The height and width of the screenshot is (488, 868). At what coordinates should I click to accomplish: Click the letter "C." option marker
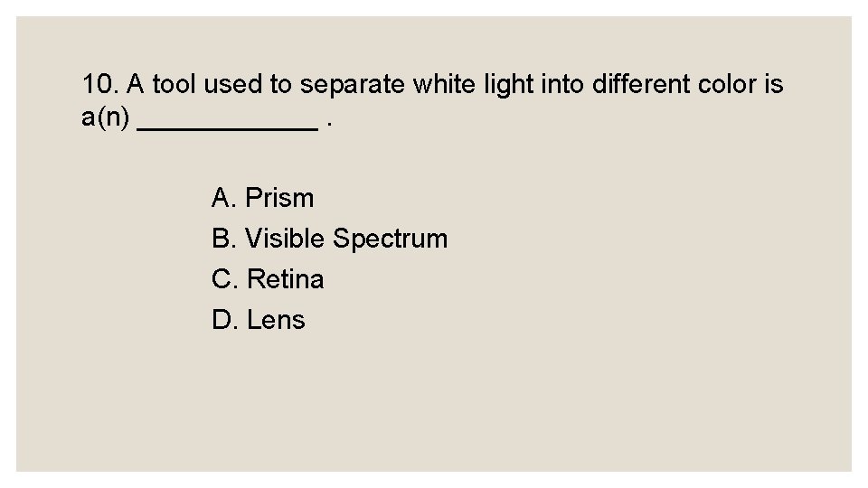pyautogui.click(x=225, y=279)
